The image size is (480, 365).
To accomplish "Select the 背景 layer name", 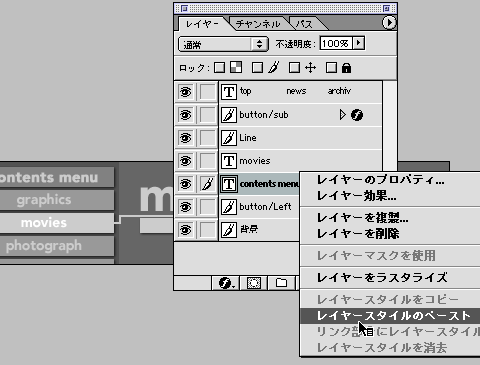I will click(x=249, y=229).
